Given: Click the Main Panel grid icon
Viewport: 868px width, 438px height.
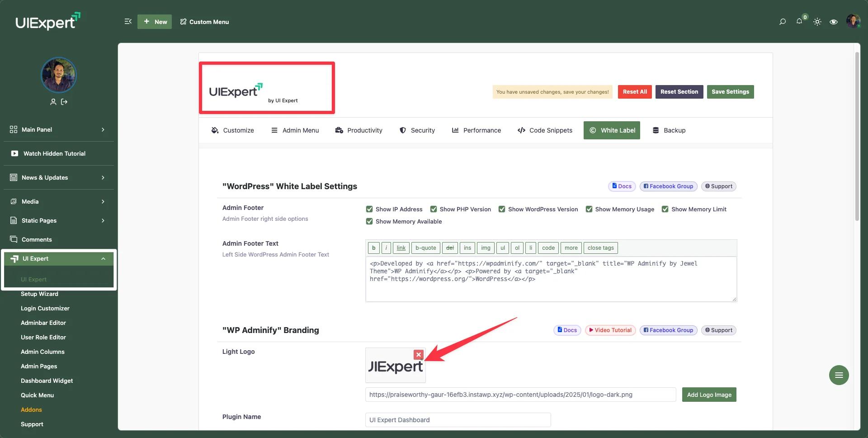Looking at the screenshot, I should pos(14,129).
